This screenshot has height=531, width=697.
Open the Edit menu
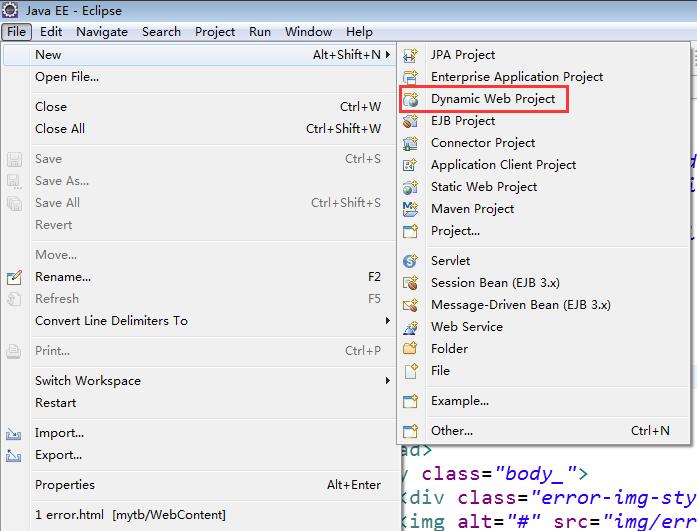pos(51,32)
